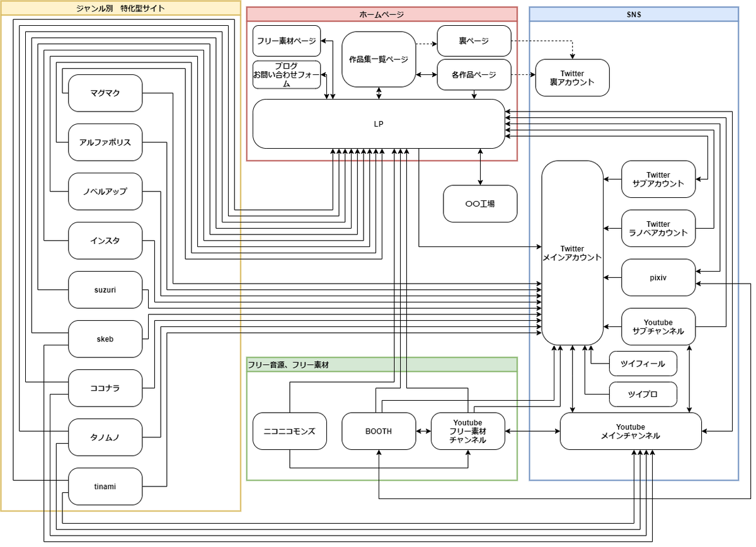Click the Twitter サブアカウント node

pos(658,179)
